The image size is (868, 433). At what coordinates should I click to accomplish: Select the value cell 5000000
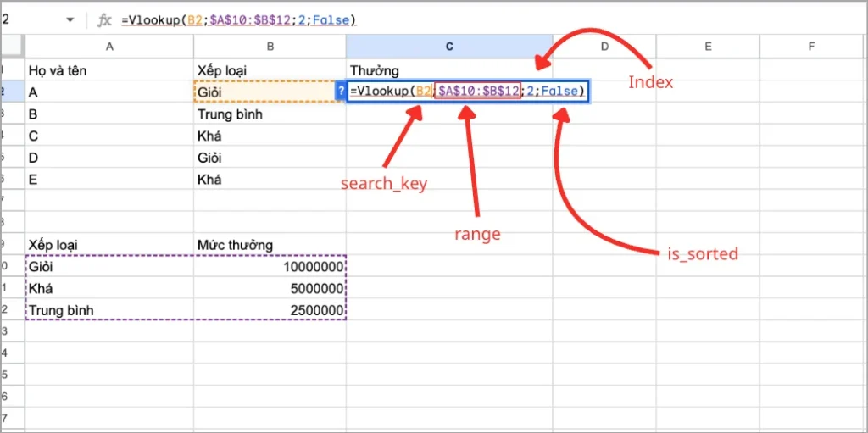pyautogui.click(x=270, y=288)
